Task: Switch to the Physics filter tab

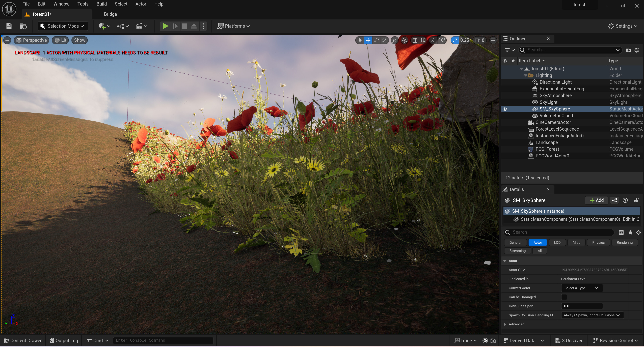Action: click(598, 243)
